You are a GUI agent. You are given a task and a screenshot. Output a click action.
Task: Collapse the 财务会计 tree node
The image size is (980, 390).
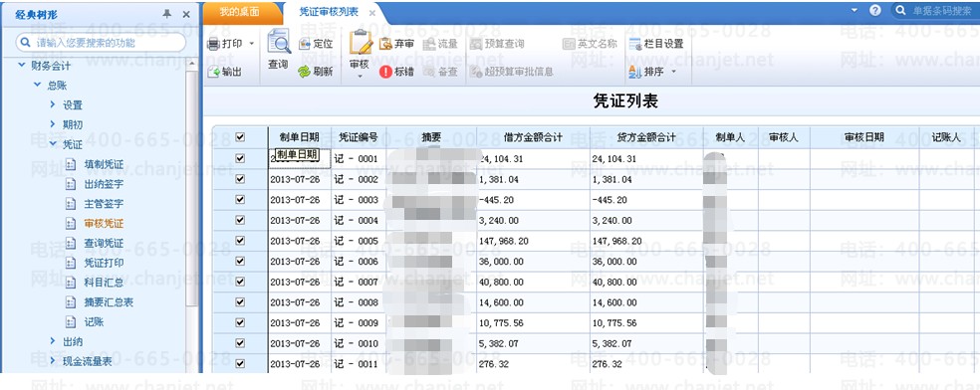22,66
